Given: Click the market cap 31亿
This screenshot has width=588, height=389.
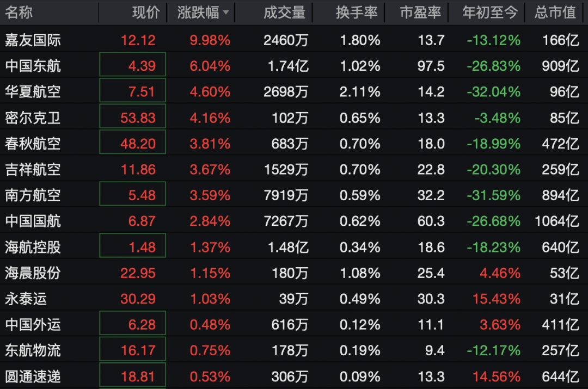Looking at the screenshot, I should [565, 299].
